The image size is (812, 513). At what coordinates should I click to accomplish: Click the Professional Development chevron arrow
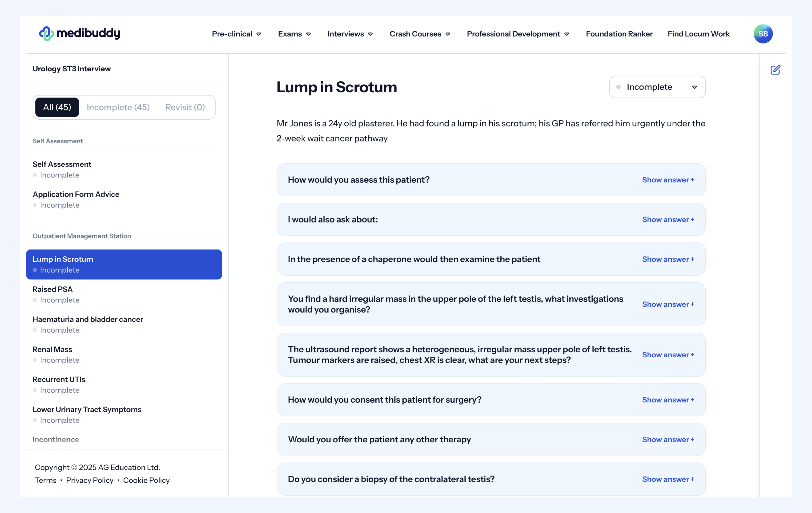pos(567,34)
